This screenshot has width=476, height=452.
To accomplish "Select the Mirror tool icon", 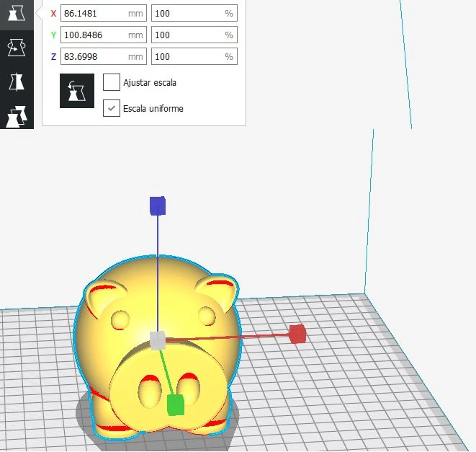I will click(17, 81).
